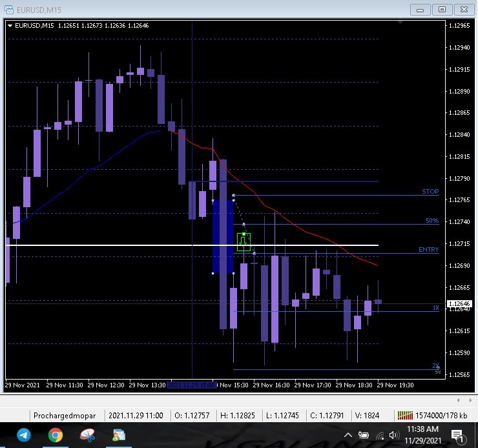This screenshot has height=448, width=478.
Task: Click the 1.12646 current price label
Action: point(459,303)
